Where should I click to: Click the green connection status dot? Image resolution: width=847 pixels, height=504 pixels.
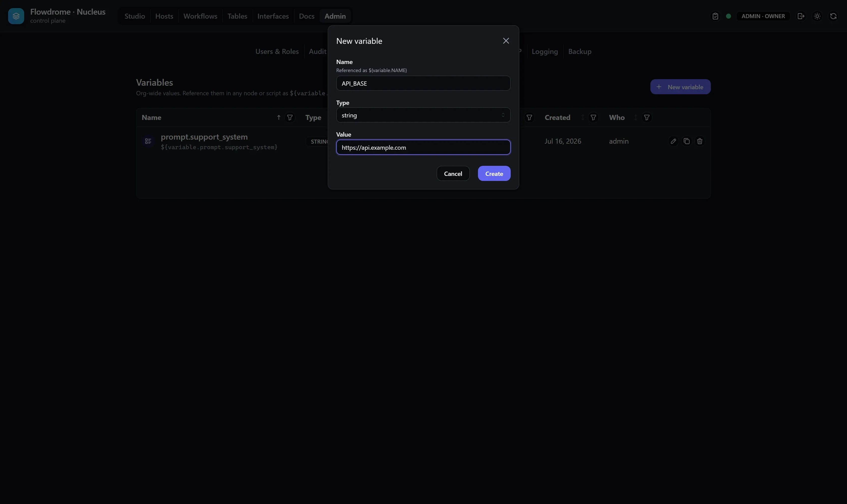pos(729,16)
